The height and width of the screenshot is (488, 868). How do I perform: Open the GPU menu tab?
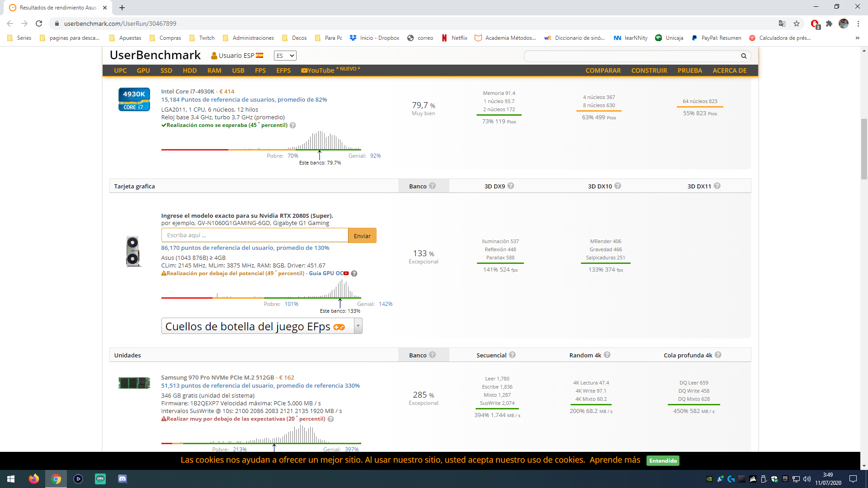[x=143, y=70]
